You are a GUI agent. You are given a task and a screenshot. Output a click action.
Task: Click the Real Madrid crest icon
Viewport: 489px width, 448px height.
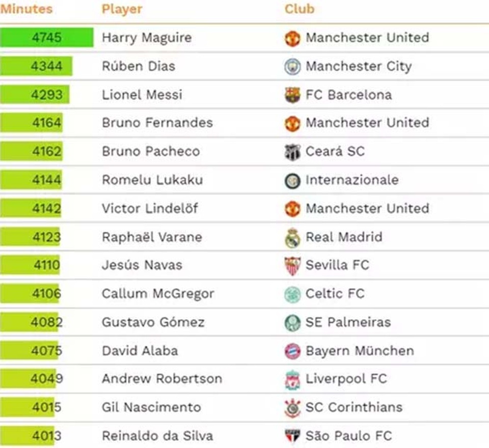click(292, 238)
